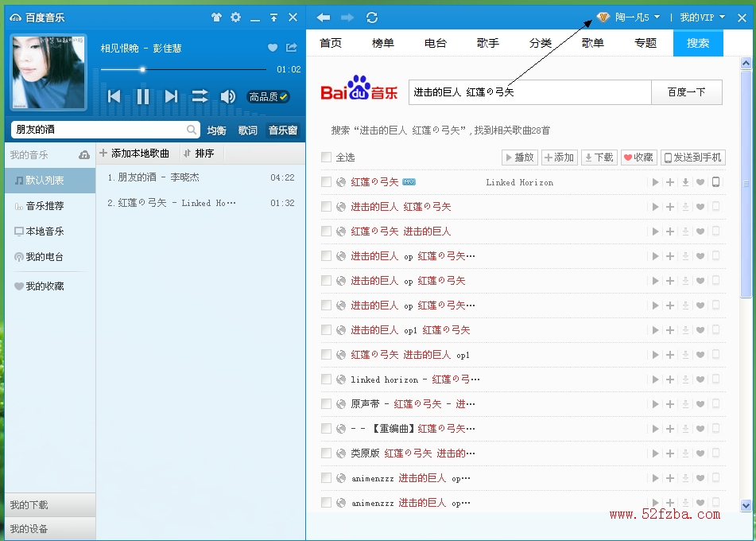Open the skin (shirt) icon in title bar
Screen dimensions: 756x541
click(216, 18)
